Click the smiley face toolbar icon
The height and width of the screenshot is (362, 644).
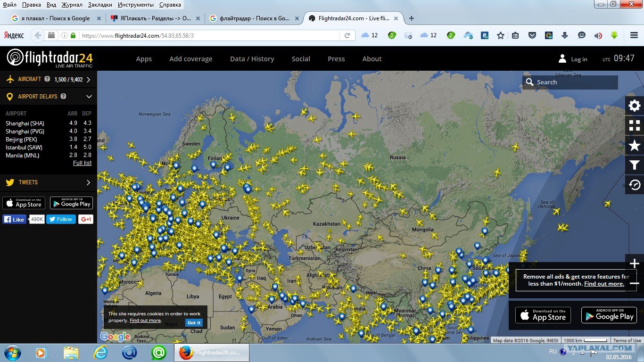click(x=582, y=35)
